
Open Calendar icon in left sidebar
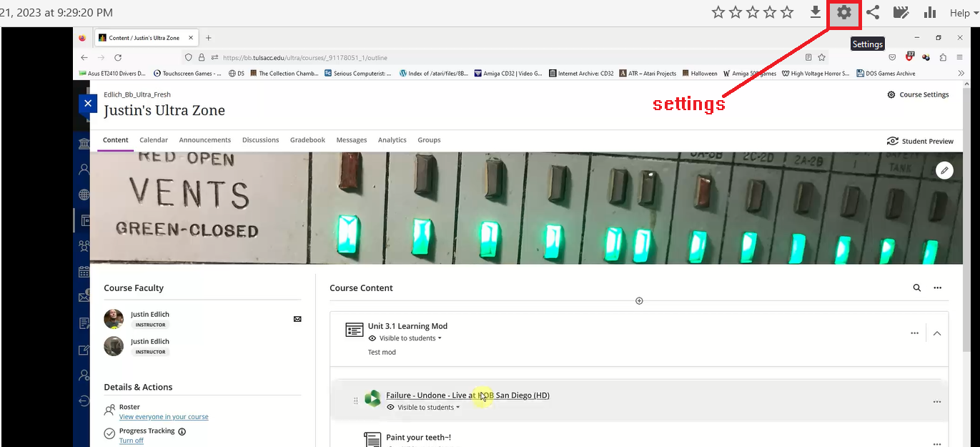[x=84, y=272]
